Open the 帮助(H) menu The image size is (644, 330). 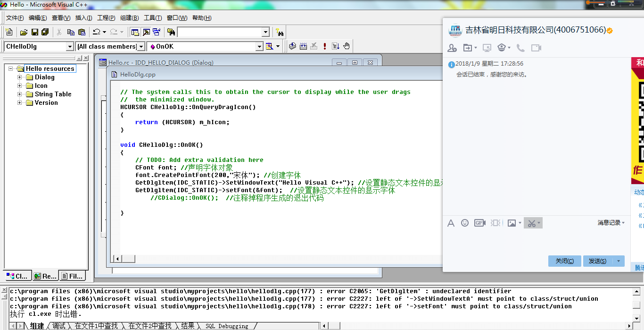[202, 18]
